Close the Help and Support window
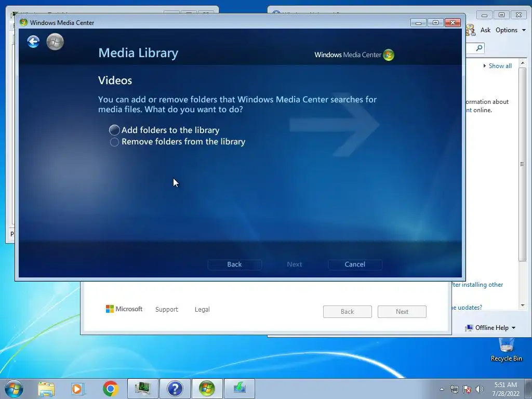Viewport: 532px width, 399px height. pyautogui.click(x=519, y=15)
